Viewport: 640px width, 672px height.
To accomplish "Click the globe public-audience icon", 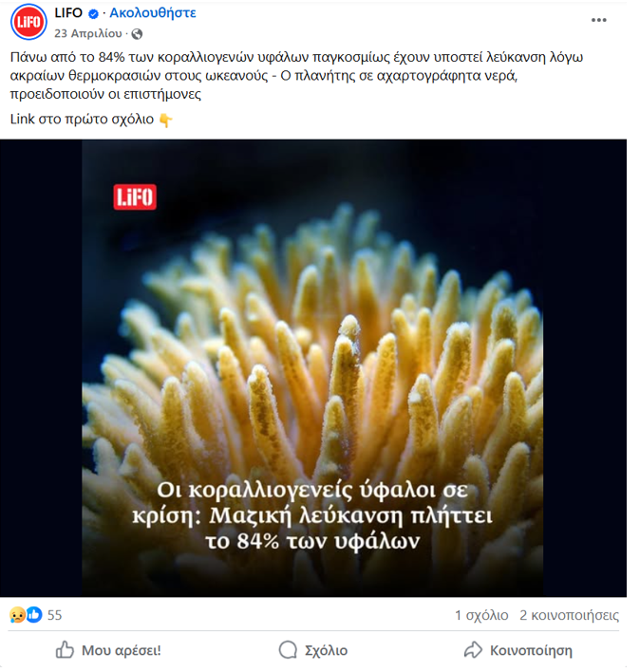I will coord(137,34).
